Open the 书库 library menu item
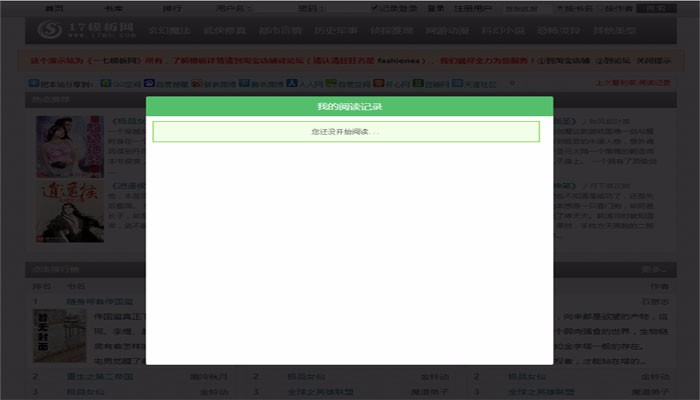700x400 pixels. 113,8
